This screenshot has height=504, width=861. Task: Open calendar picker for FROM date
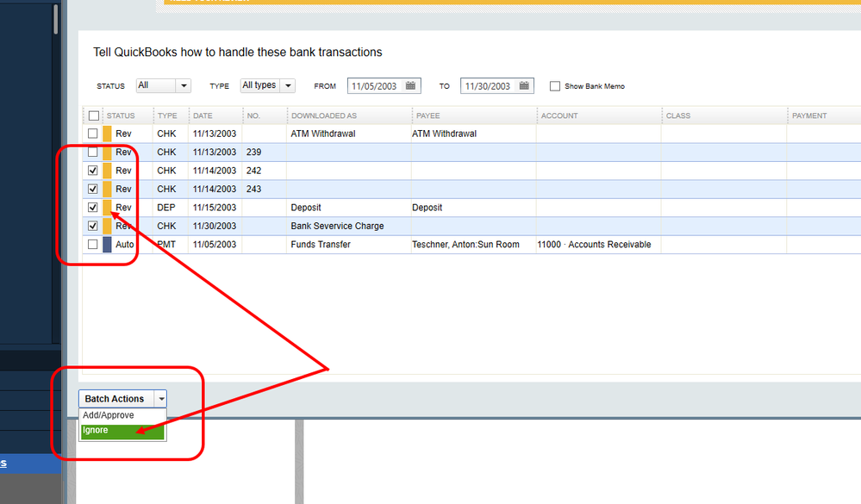pos(410,85)
